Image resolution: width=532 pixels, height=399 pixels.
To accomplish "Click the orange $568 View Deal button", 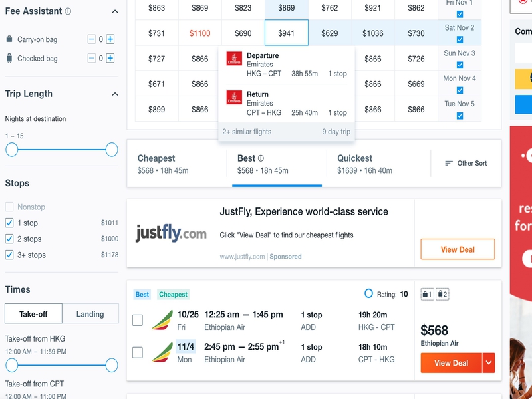I will (x=451, y=363).
